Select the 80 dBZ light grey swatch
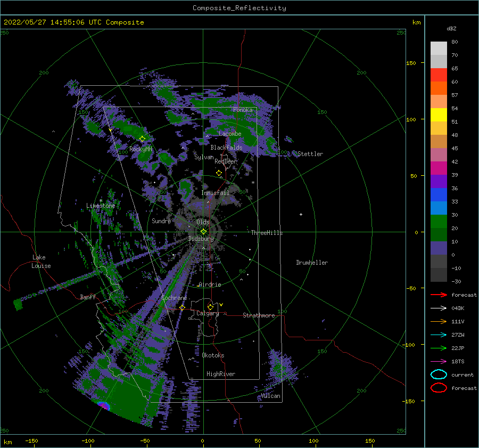Screen dimensions: 479x448 439,48
